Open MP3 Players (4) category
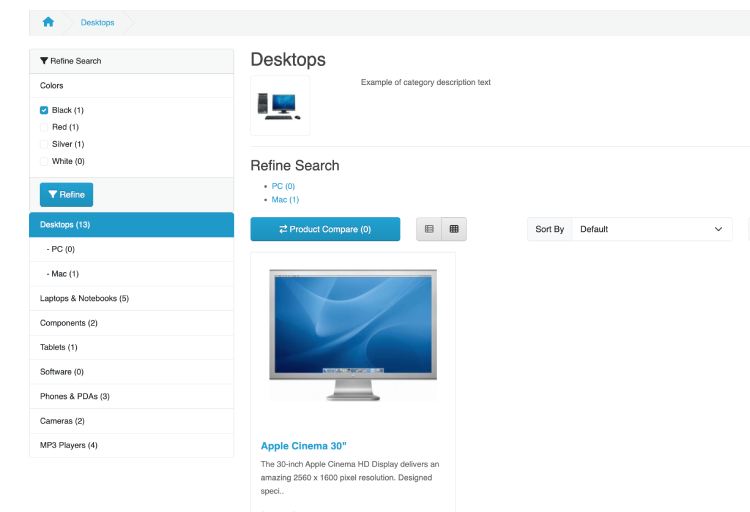 click(132, 445)
